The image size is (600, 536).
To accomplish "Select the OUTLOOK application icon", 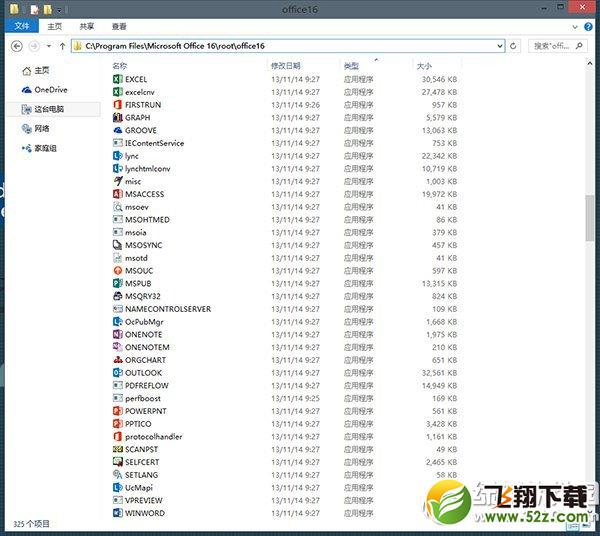I will click(118, 373).
